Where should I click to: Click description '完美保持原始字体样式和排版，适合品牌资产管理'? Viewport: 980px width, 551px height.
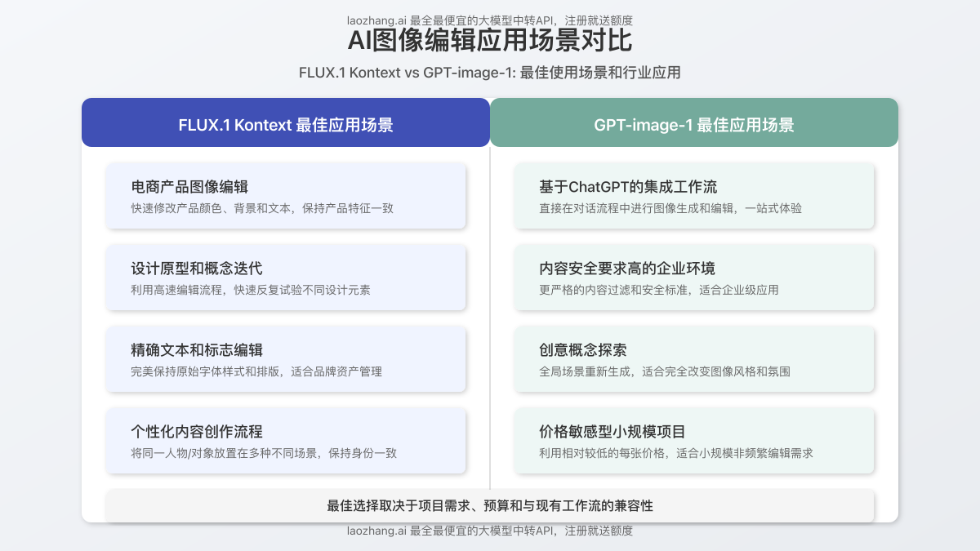coord(256,371)
